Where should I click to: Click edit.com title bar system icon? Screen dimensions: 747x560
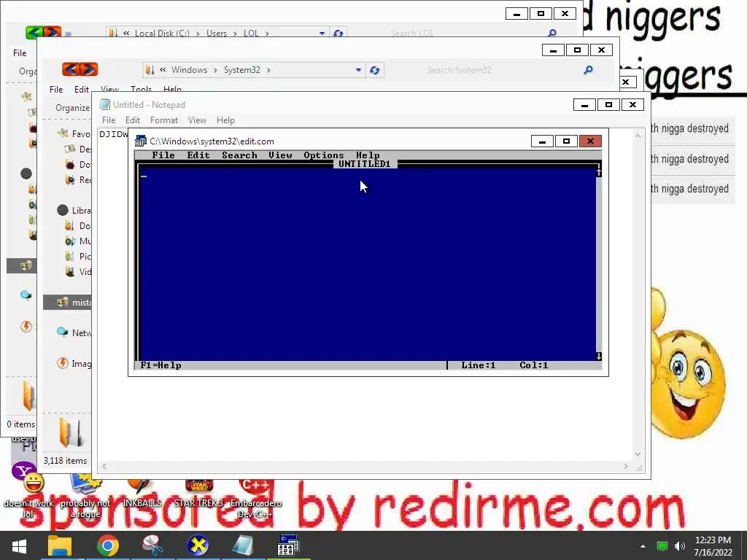tap(141, 141)
